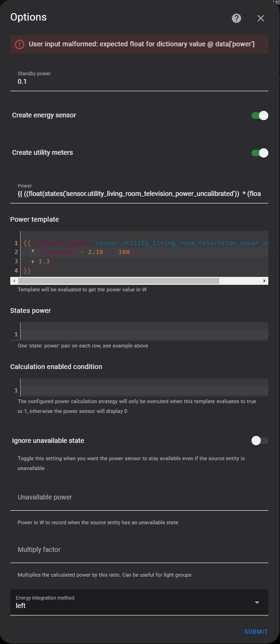Enable Ignore unavailable state
This screenshot has height=644, width=280.
coord(259,441)
